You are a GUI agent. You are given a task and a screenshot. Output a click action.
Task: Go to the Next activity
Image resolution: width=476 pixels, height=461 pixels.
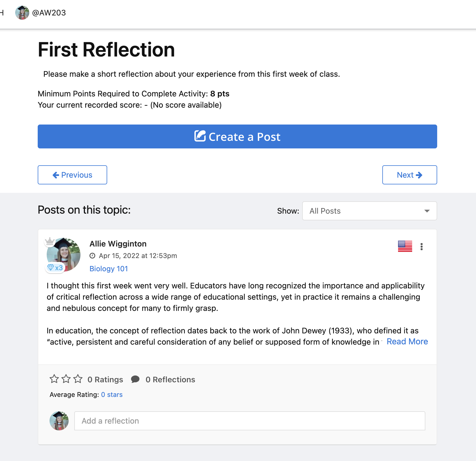click(409, 175)
